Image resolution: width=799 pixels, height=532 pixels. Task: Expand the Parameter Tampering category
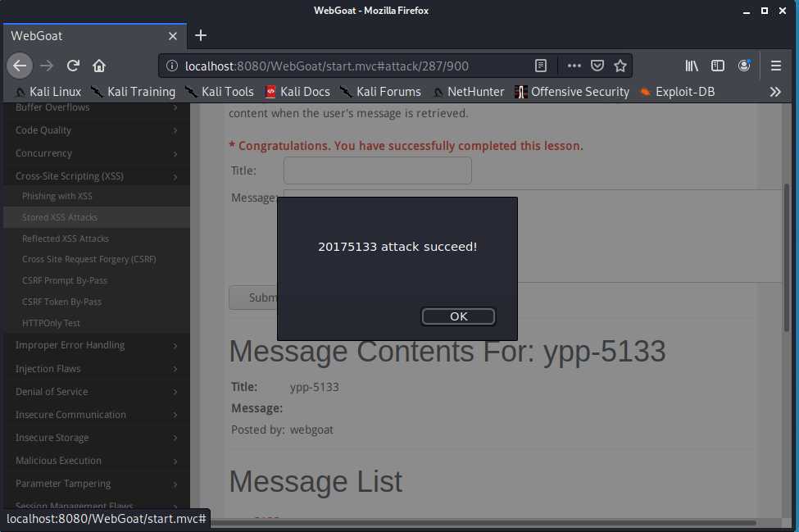(x=97, y=484)
